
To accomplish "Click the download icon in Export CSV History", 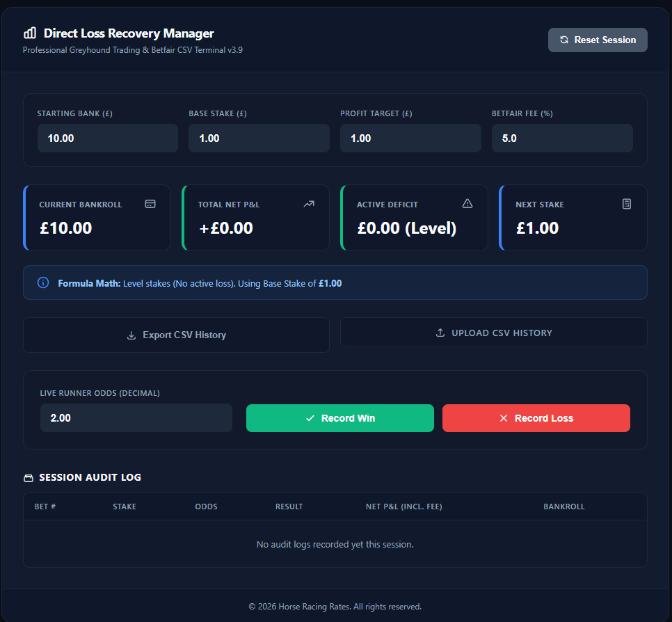I will tap(131, 335).
